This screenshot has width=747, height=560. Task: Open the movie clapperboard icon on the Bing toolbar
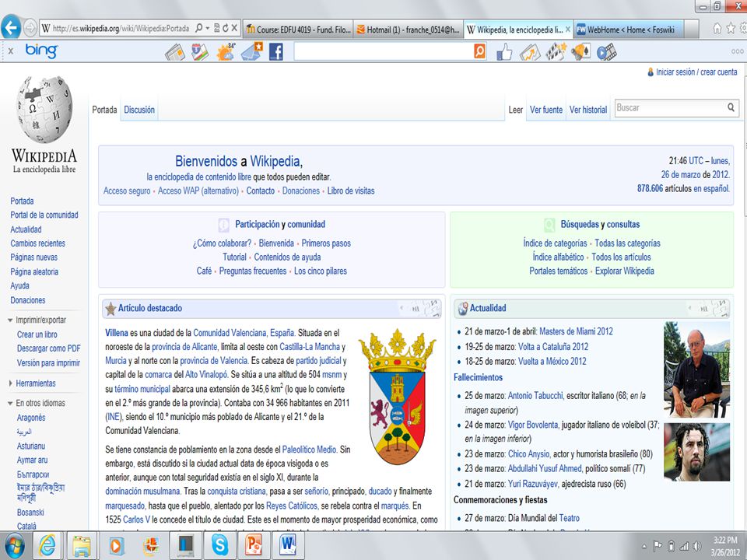coord(556,52)
